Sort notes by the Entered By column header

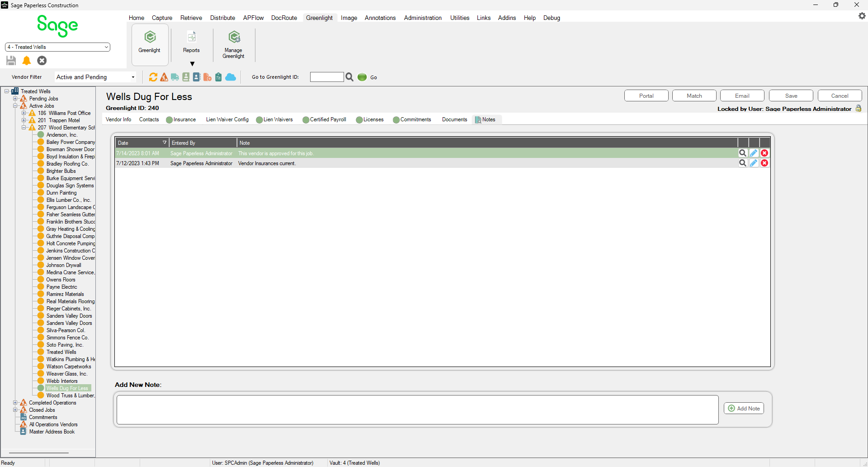point(203,143)
